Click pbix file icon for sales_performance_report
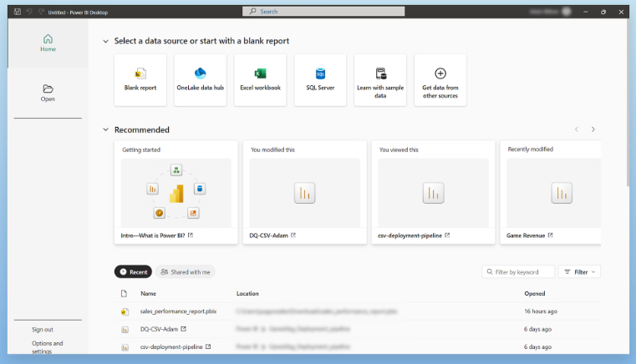The width and height of the screenshot is (636, 364). point(125,311)
